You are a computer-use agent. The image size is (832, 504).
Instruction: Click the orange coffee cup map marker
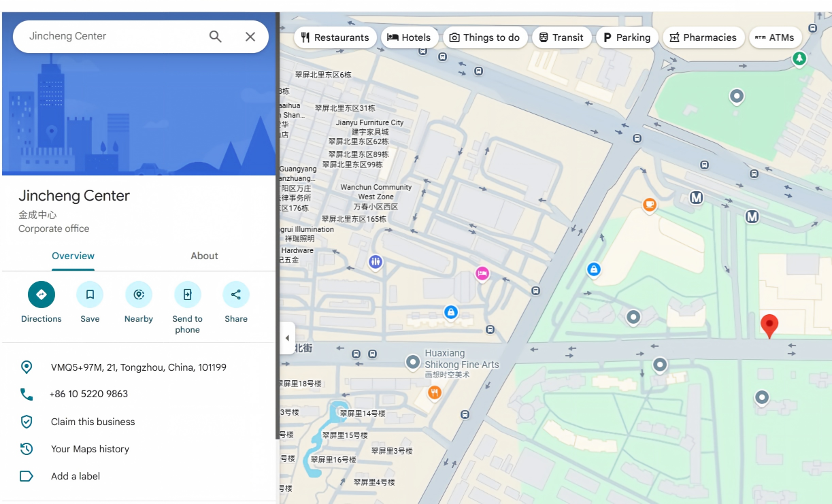[650, 205]
